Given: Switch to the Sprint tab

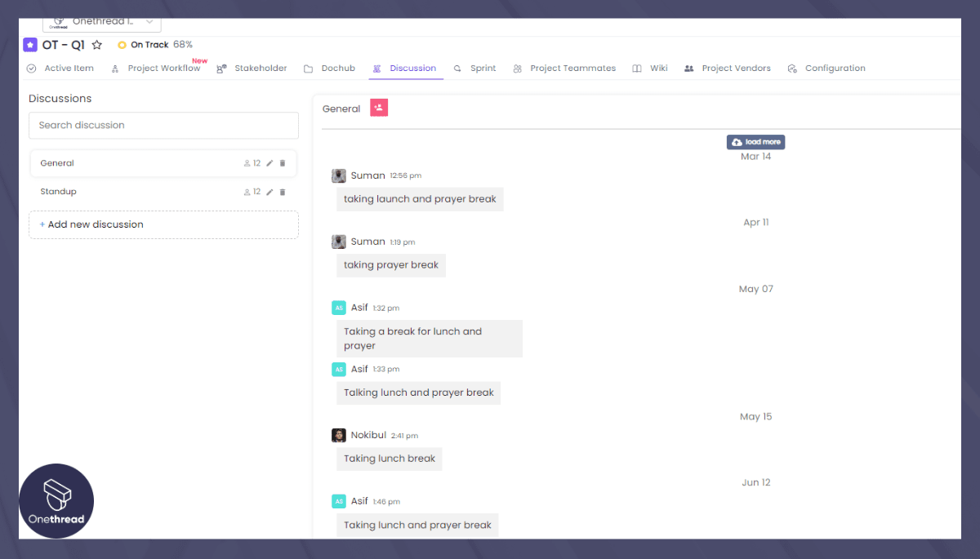Looking at the screenshot, I should (x=483, y=68).
